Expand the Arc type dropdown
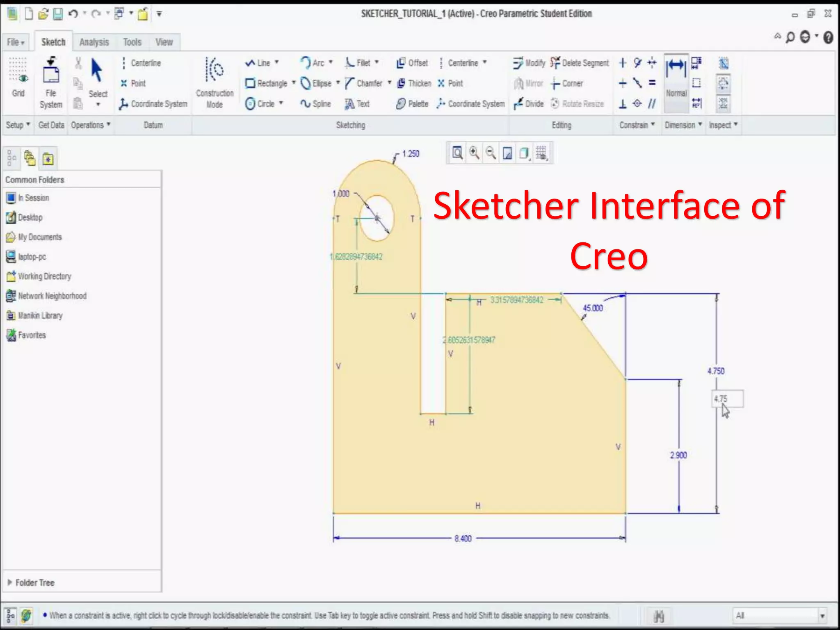 click(331, 62)
